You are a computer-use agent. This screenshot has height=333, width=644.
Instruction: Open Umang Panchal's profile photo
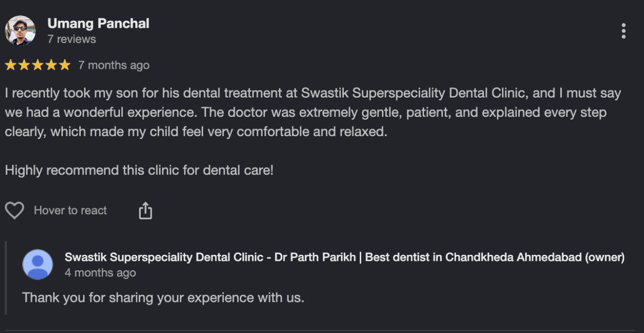pyautogui.click(x=20, y=31)
